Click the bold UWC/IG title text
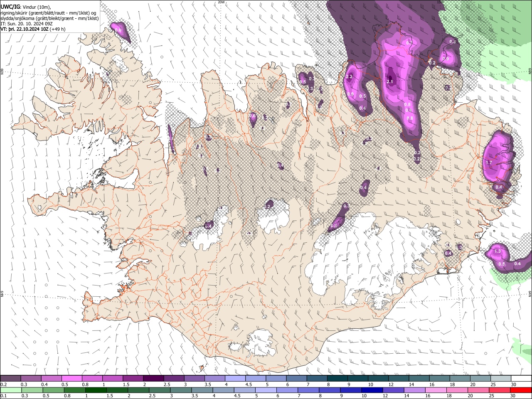 coord(10,7)
